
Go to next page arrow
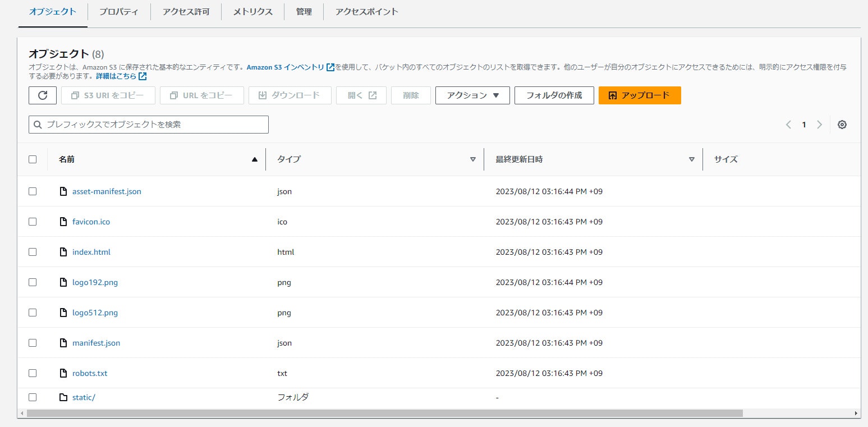pos(820,125)
